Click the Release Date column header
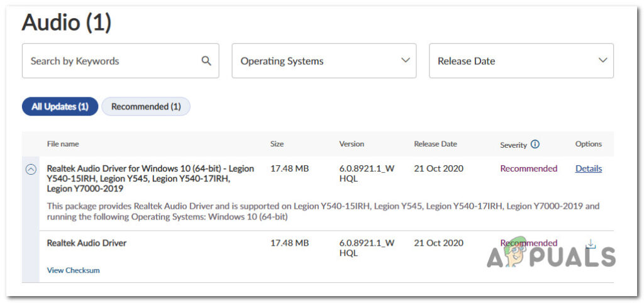The height and width of the screenshot is (303, 644). pos(435,144)
